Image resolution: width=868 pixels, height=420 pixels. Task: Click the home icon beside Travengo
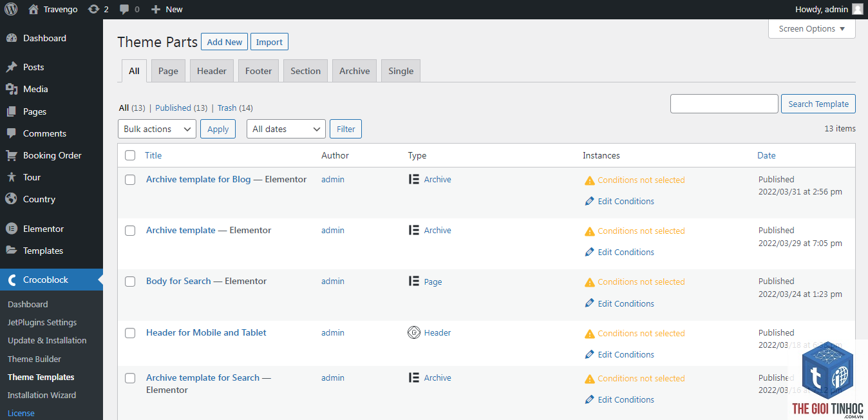pos(33,9)
